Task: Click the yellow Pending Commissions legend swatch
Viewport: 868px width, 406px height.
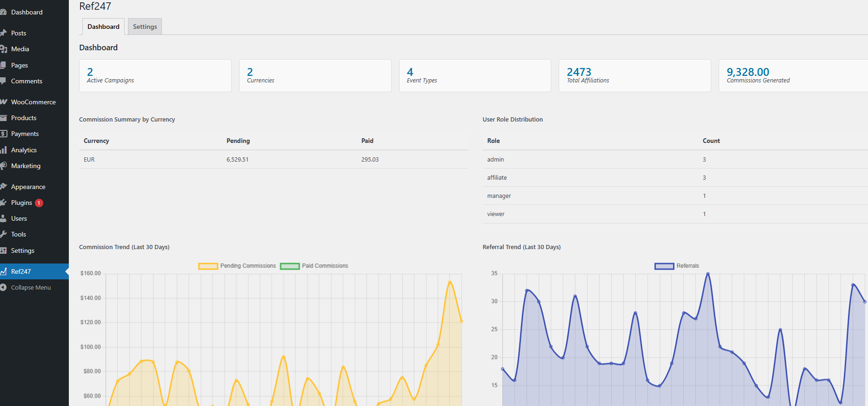Action: pyautogui.click(x=208, y=266)
